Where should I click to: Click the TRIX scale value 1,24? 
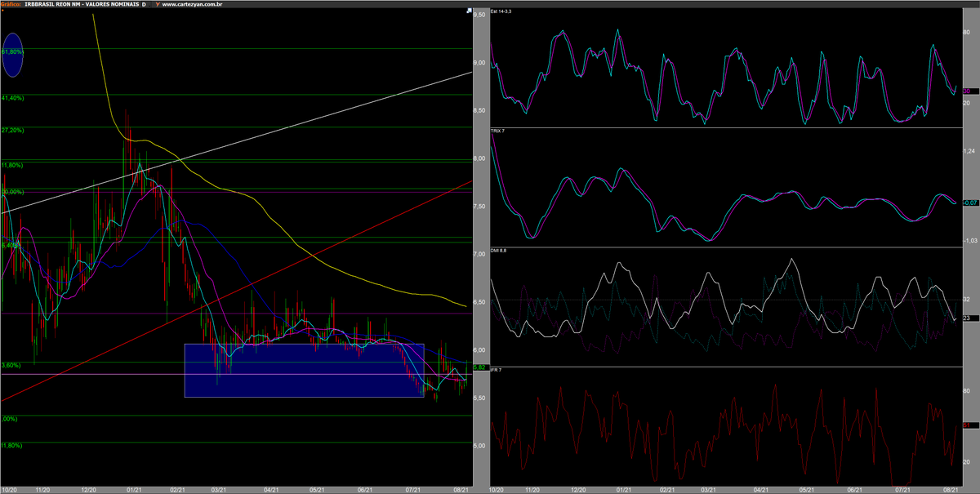(969, 152)
